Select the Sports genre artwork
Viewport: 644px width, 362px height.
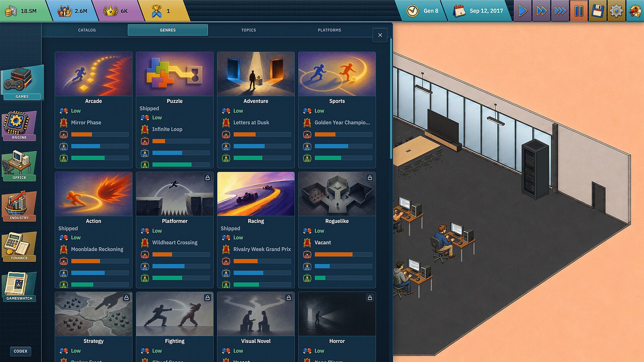coord(337,74)
